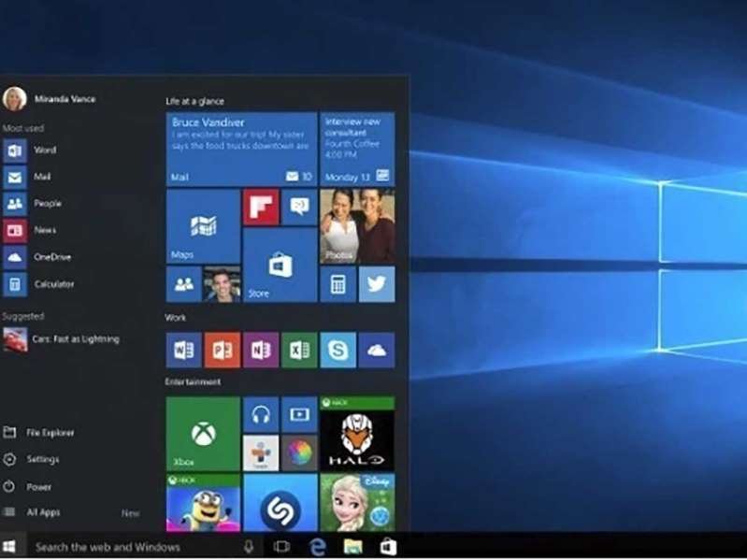Open the Bruce Vandiver Mail live tile
747x560 pixels.
(241, 150)
